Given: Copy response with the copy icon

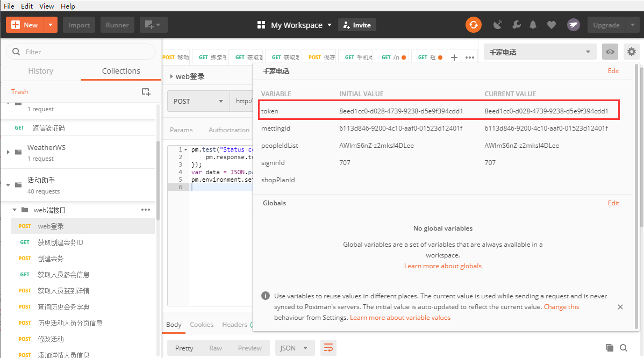Looking at the screenshot, I should coord(610,348).
